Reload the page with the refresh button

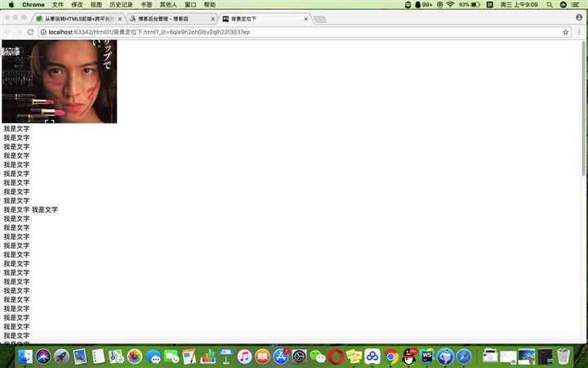click(x=30, y=32)
